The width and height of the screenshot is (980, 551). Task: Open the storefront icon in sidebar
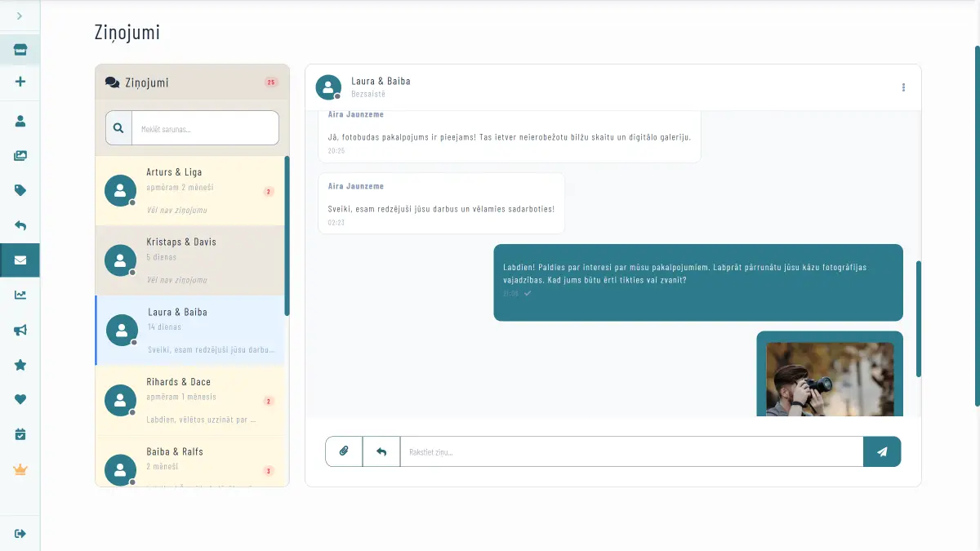(20, 50)
